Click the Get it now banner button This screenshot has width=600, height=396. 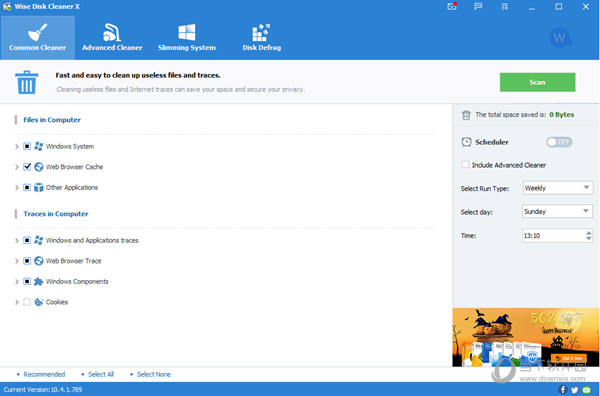tap(569, 358)
